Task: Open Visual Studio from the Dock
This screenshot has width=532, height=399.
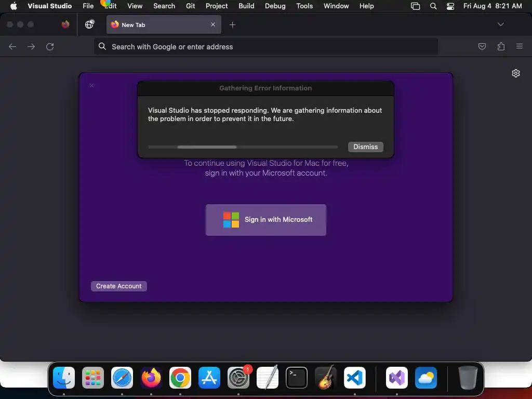Action: pyautogui.click(x=397, y=377)
